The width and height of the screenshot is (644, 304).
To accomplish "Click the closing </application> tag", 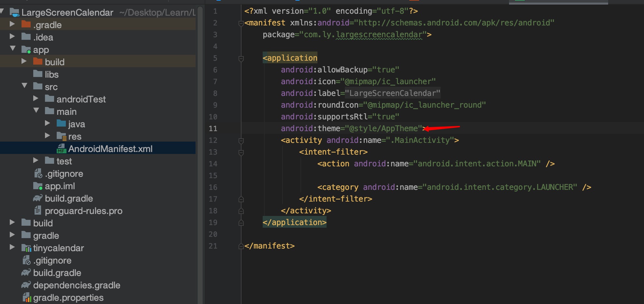I will (295, 222).
